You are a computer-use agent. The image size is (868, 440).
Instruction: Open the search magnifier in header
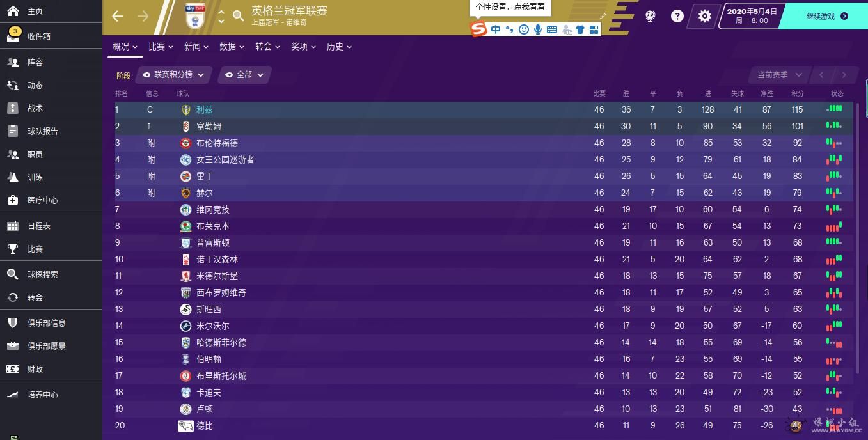click(239, 16)
